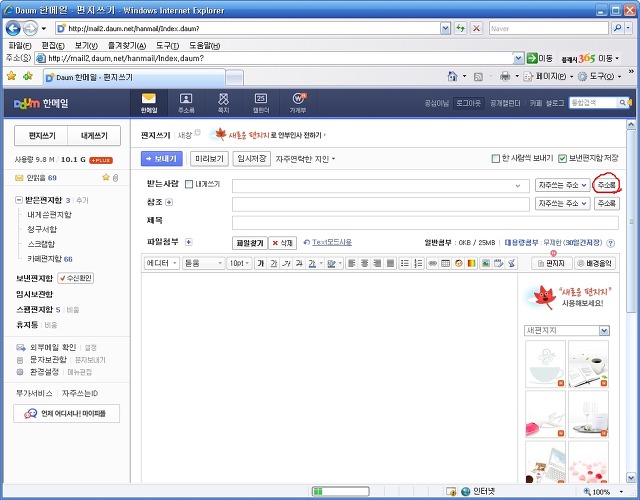Click the 받는사람 recipient input field
This screenshot has width=640, height=500.
click(x=380, y=186)
